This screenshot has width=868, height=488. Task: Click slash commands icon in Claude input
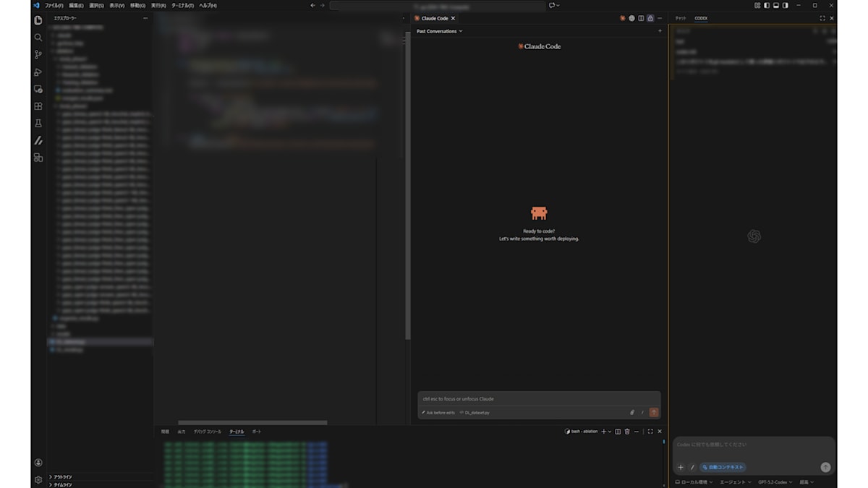click(642, 413)
